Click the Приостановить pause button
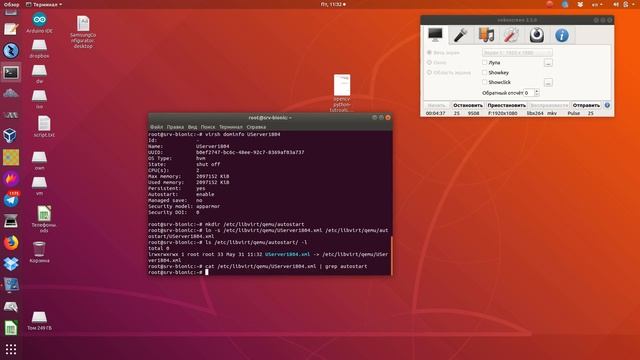Viewport: 640px width, 360px height. 507,105
